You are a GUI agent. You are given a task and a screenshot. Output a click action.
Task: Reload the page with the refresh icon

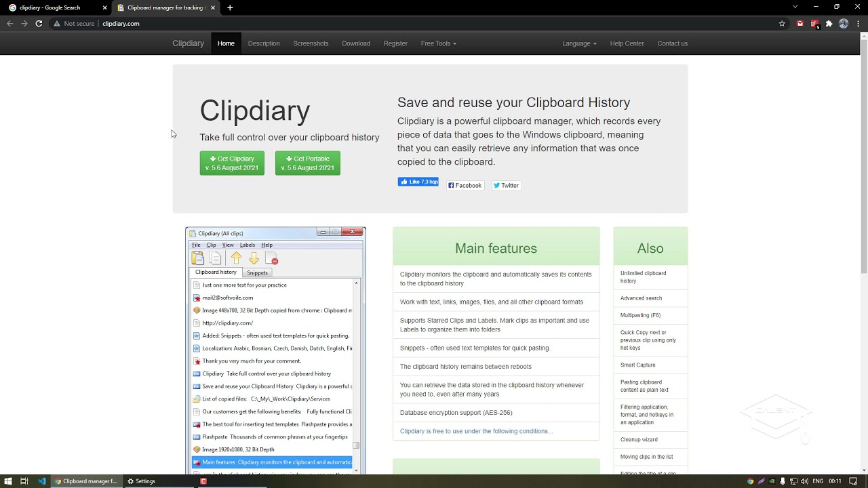point(39,23)
